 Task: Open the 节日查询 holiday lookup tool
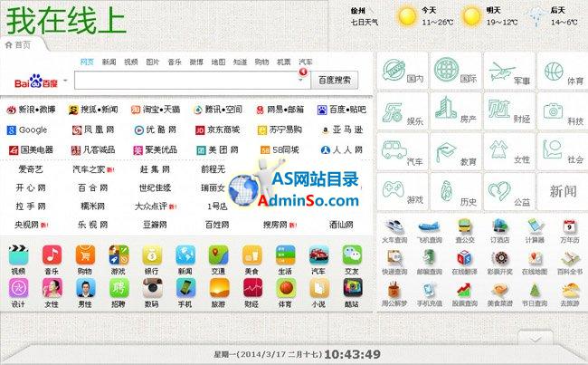535,294
